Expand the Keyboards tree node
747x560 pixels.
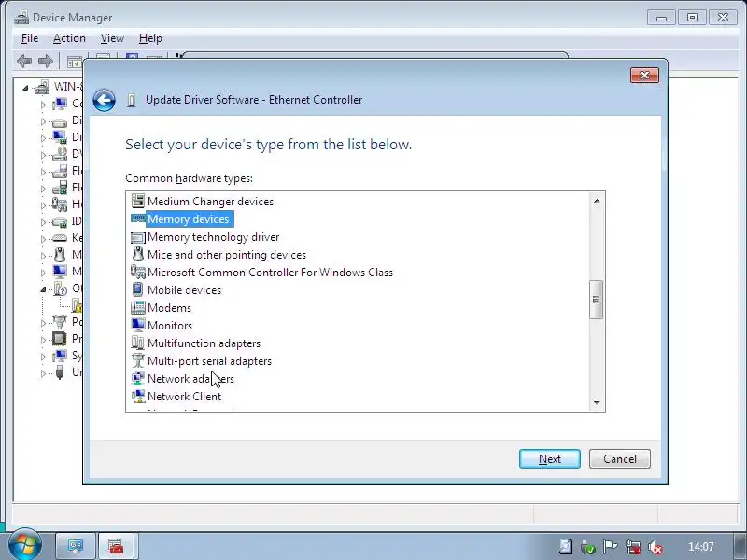tap(43, 239)
